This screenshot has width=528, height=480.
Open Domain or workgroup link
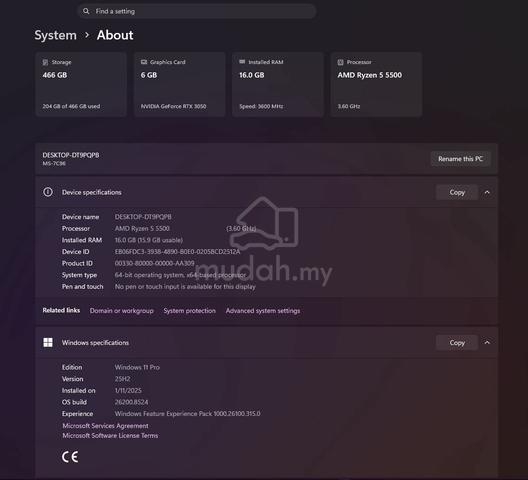click(x=122, y=311)
